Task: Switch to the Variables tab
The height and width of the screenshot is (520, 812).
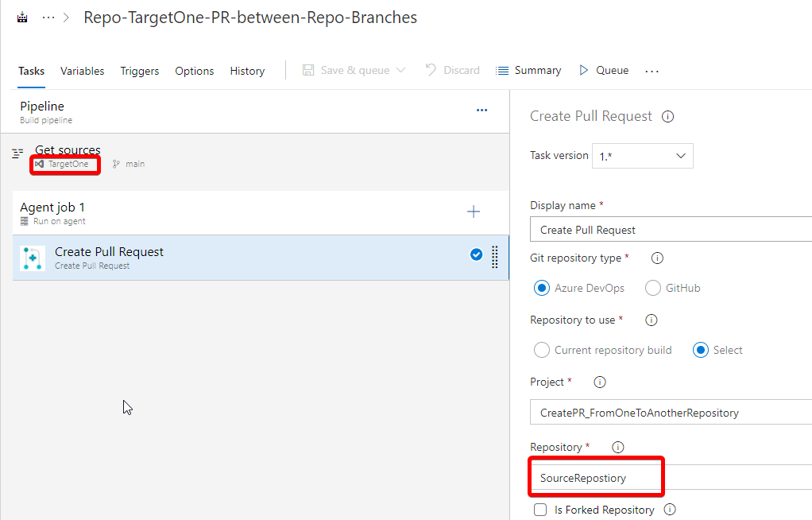Action: (82, 71)
